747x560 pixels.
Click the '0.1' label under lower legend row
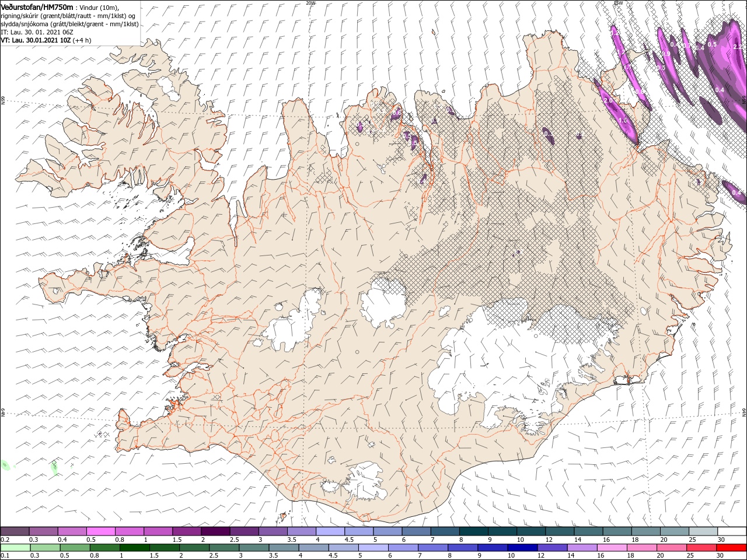tap(5, 556)
